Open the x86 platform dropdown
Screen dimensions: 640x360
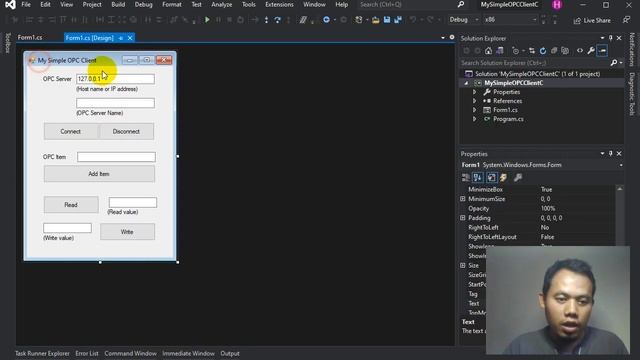pyautogui.click(x=510, y=20)
